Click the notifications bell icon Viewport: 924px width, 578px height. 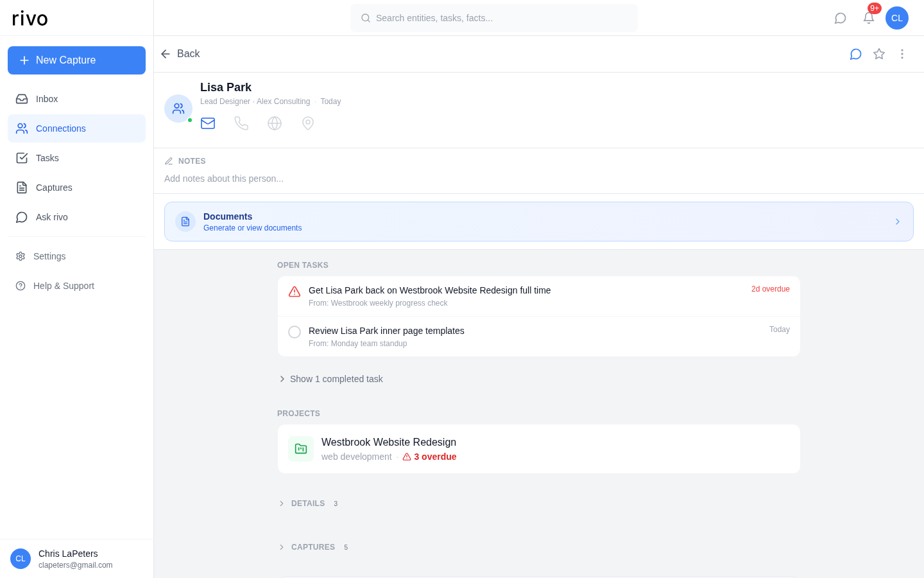click(869, 18)
